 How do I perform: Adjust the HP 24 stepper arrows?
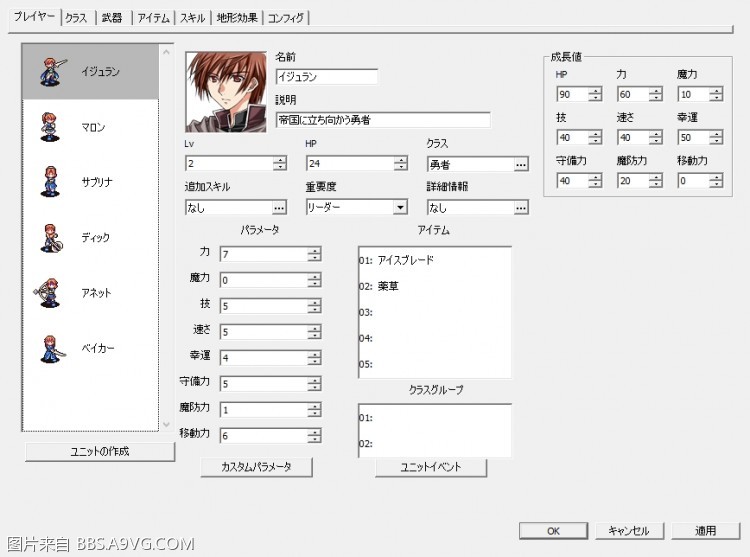click(x=401, y=164)
